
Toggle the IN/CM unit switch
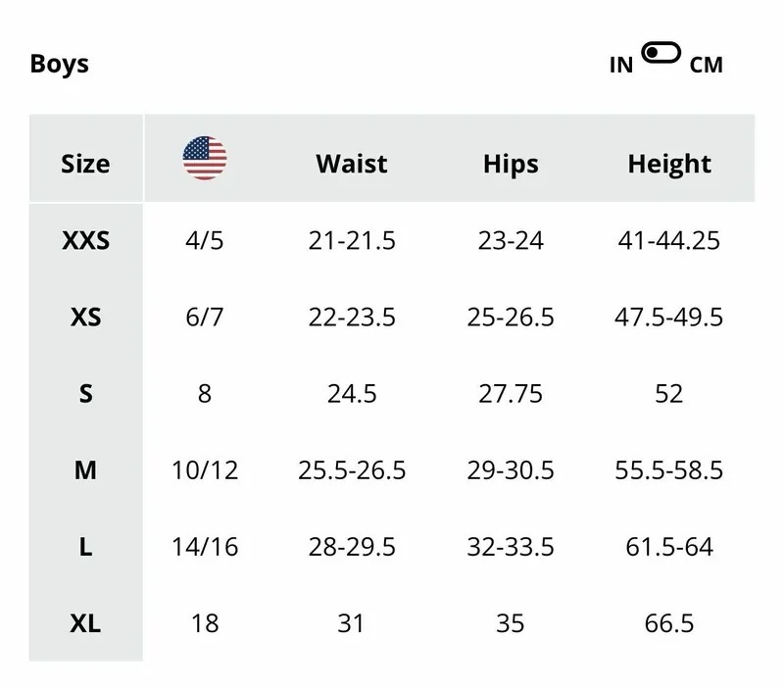(x=661, y=53)
